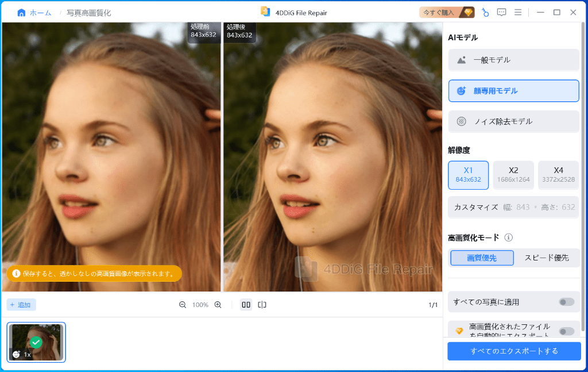The width and height of the screenshot is (588, 372).
Task: Click the 1/1 page counter
Action: click(433, 305)
